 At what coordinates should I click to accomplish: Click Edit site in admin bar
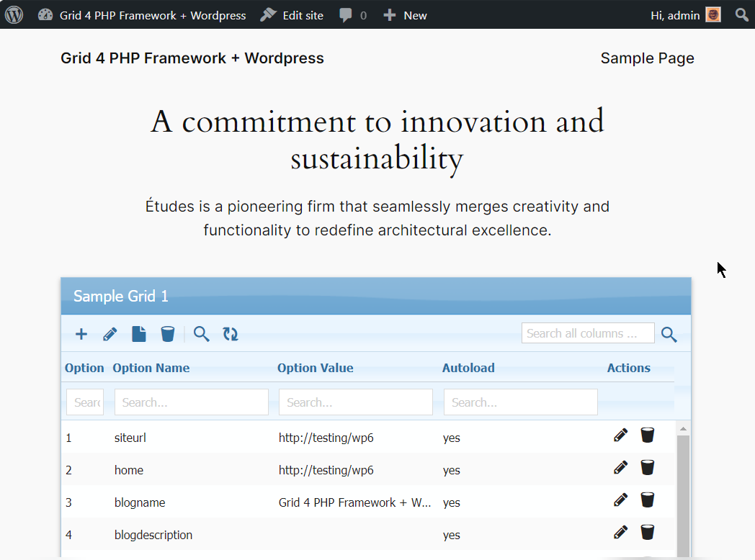point(292,15)
